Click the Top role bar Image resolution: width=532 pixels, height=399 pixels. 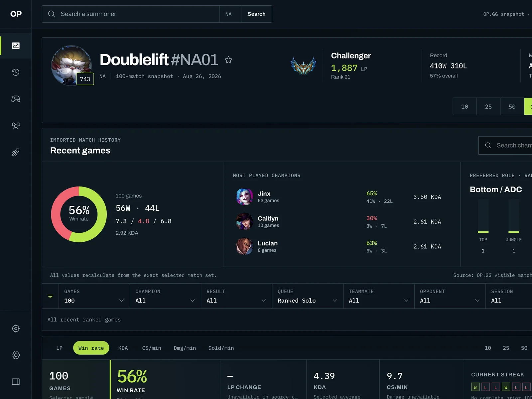point(483,216)
